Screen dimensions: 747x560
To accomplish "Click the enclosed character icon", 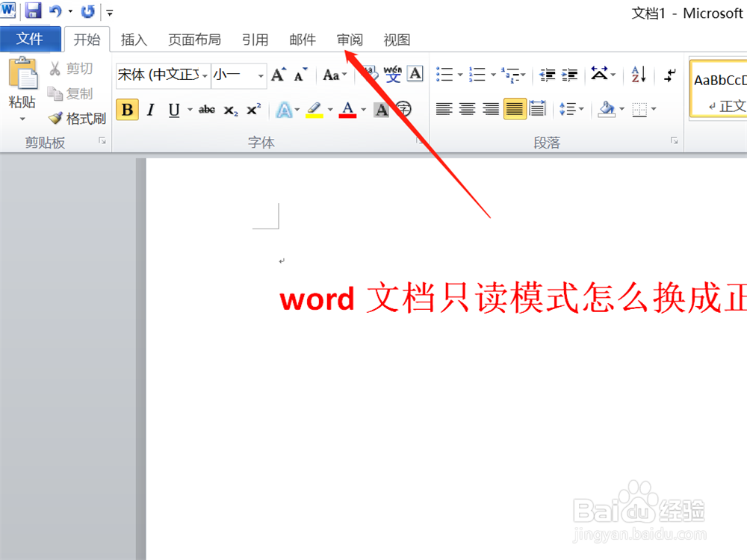I will [x=403, y=110].
